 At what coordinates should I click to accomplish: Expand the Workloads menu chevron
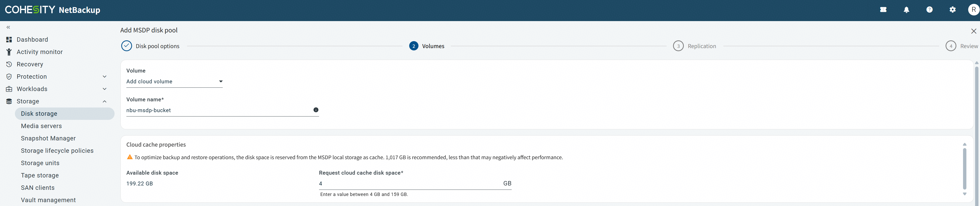(105, 89)
